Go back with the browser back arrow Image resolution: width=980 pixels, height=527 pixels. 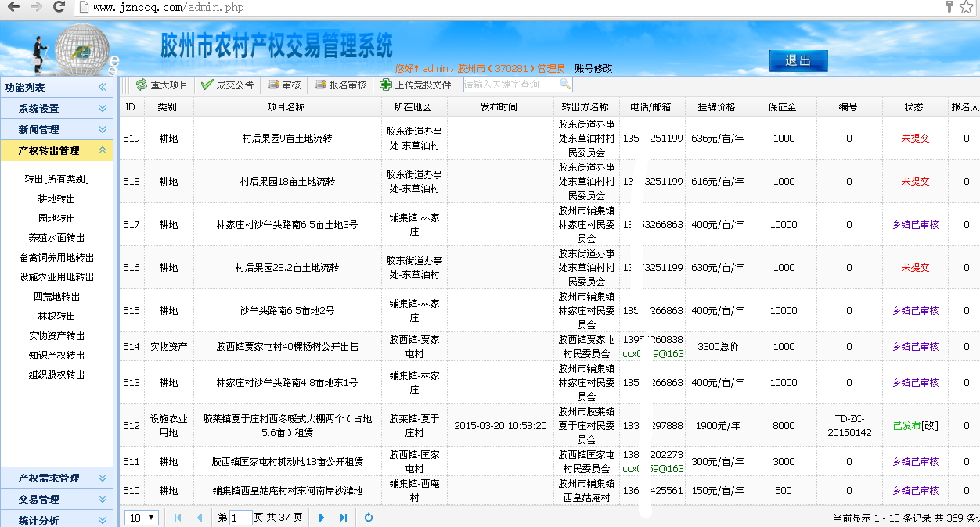pyautogui.click(x=14, y=7)
